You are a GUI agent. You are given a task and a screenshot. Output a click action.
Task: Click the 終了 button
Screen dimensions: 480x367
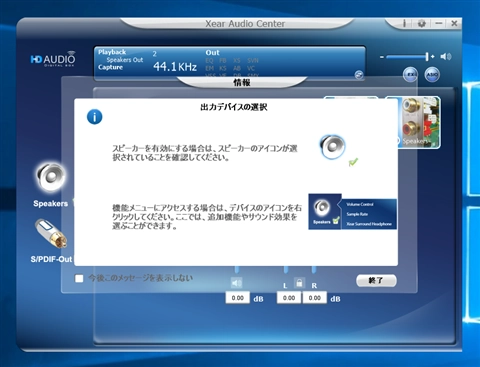(376, 281)
